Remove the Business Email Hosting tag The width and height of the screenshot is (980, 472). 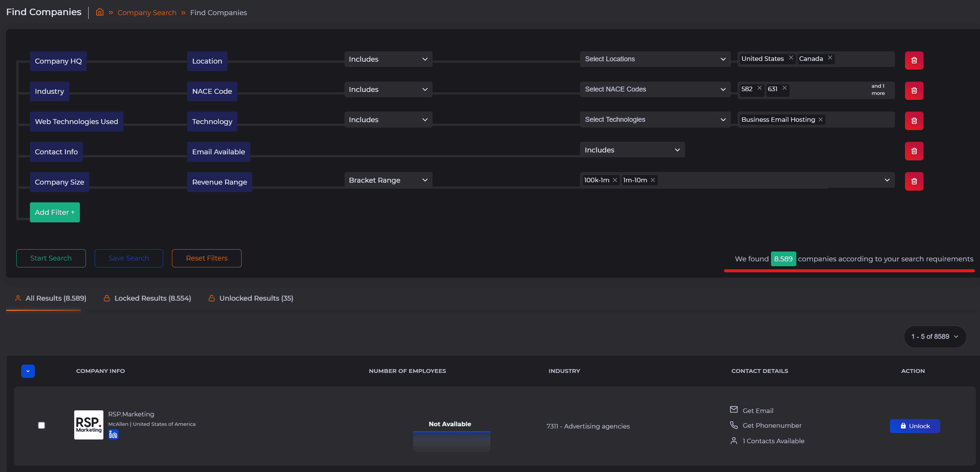[821, 120]
